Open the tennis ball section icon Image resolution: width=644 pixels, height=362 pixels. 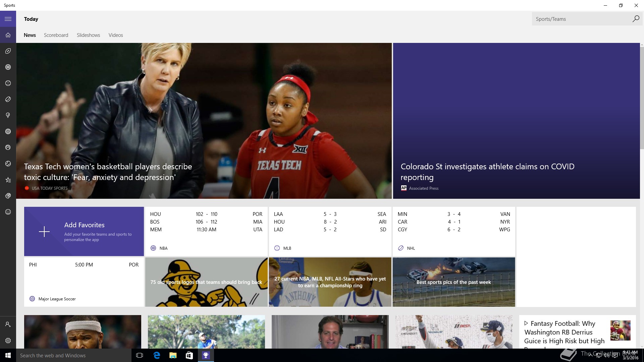[x=8, y=164]
